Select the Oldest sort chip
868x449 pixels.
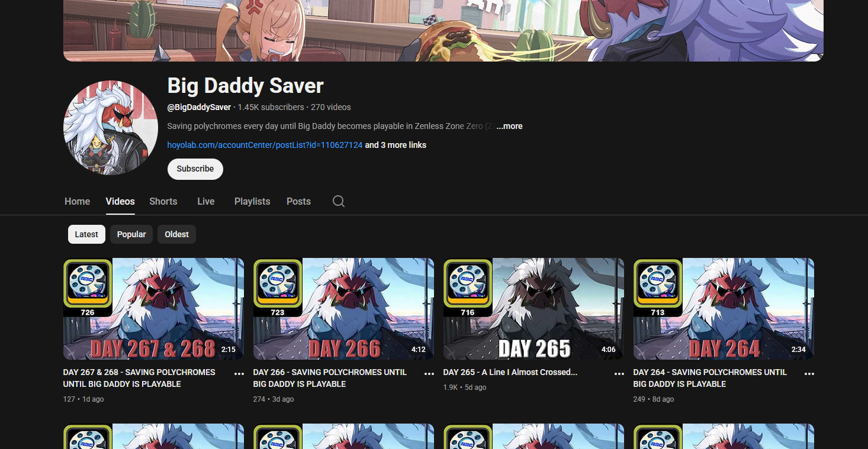pyautogui.click(x=176, y=234)
